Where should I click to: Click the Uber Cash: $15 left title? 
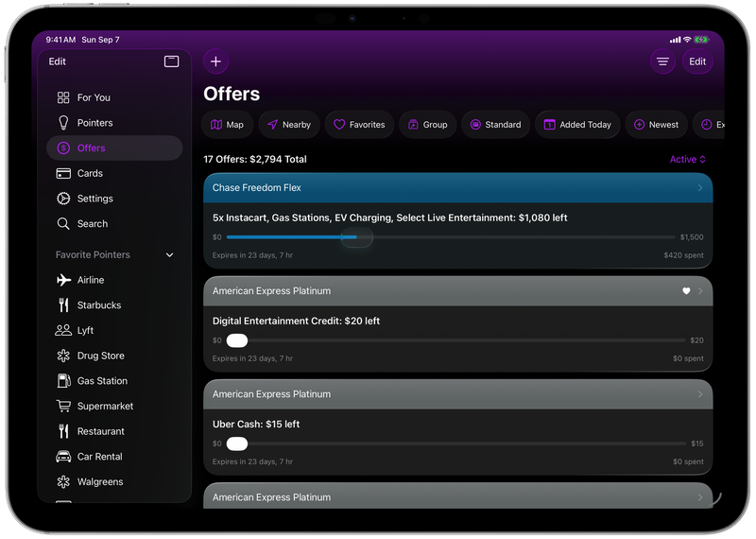pos(256,425)
